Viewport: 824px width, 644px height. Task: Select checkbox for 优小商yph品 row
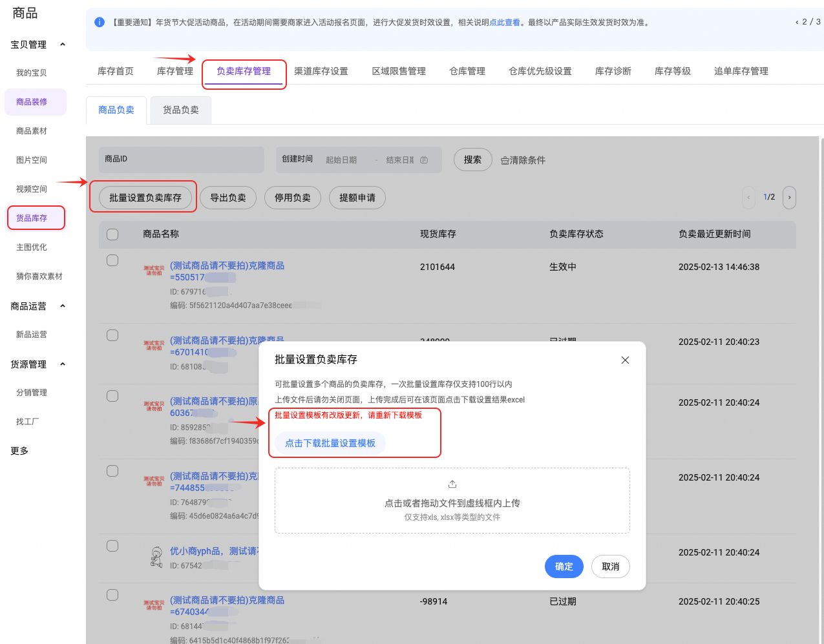[112, 546]
